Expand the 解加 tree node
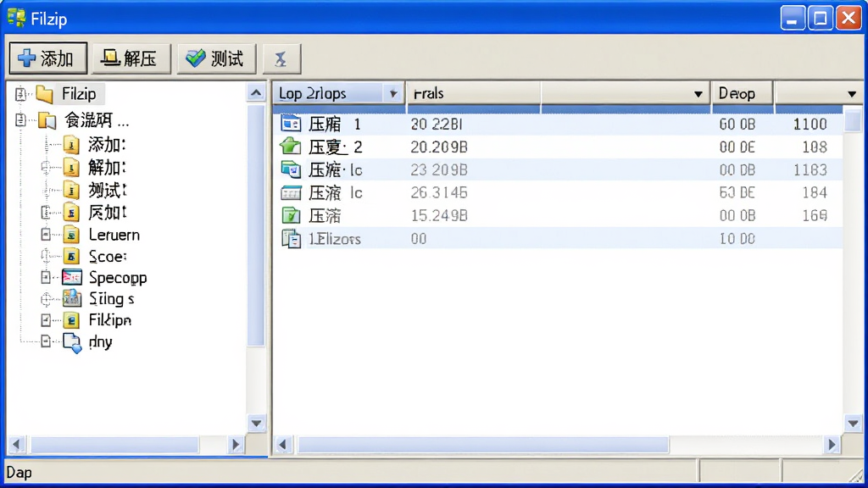This screenshot has height=488, width=868. [46, 167]
